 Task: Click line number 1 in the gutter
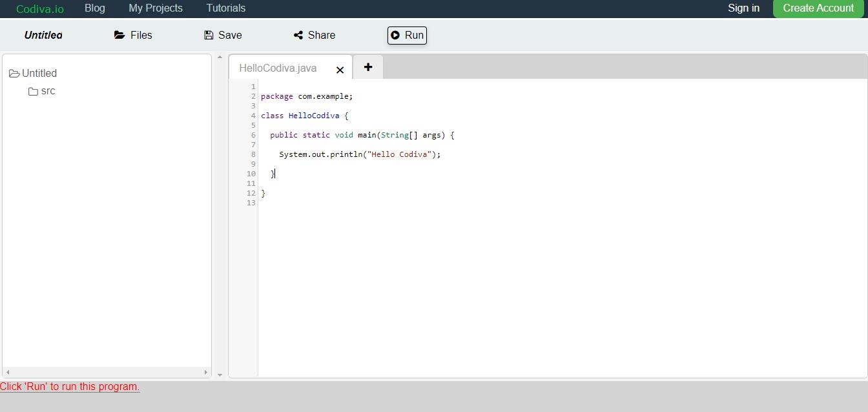253,87
